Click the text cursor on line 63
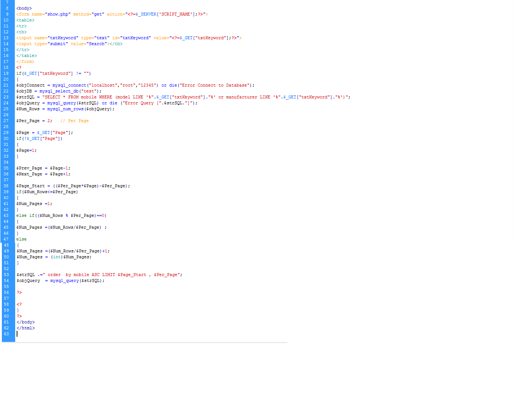This screenshot has height=420, width=531. pyautogui.click(x=17, y=334)
